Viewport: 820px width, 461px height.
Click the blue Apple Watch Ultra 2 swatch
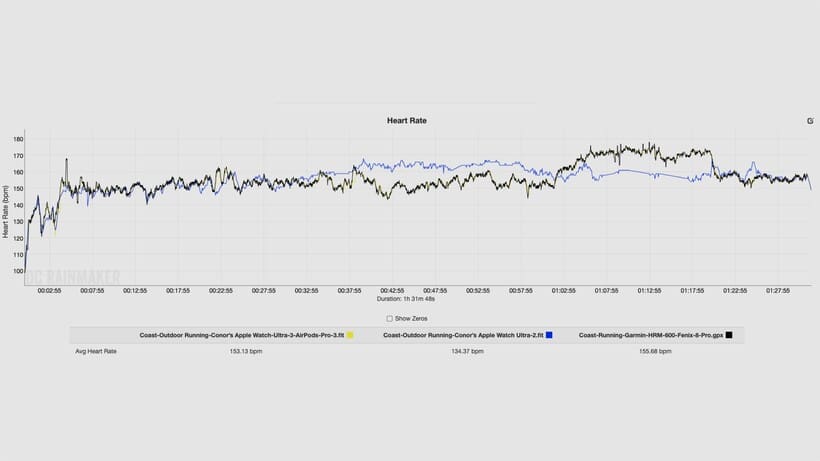[x=549, y=335]
